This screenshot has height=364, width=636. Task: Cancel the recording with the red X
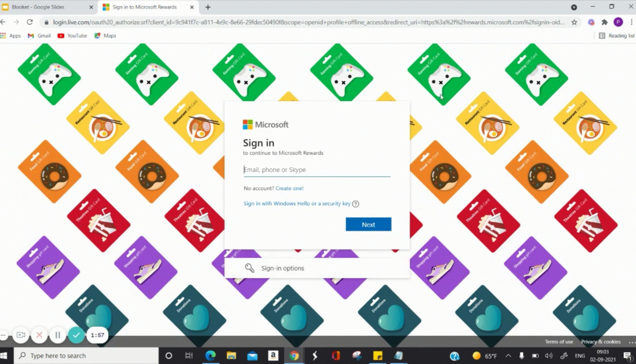point(39,335)
